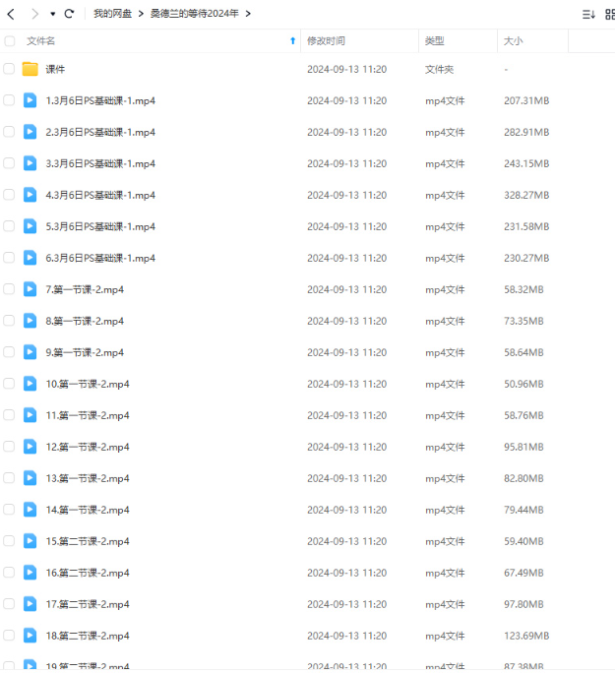Image resolution: width=616 pixels, height=673 pixels.
Task: Click video icon of 16.第二节课-2.mp4
Action: pos(30,573)
